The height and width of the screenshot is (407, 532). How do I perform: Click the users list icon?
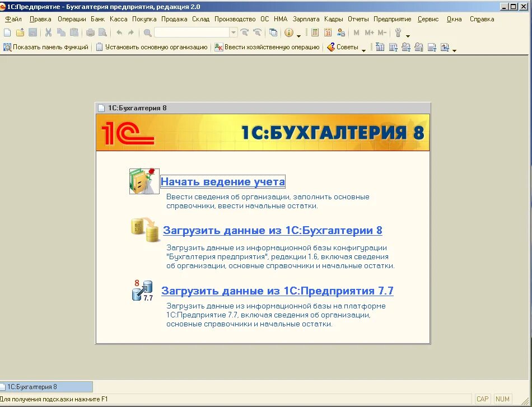pyautogui.click(x=341, y=32)
